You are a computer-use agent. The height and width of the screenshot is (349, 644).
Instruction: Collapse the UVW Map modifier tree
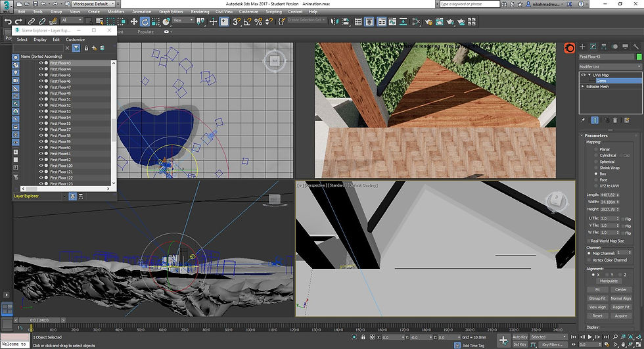(x=589, y=75)
